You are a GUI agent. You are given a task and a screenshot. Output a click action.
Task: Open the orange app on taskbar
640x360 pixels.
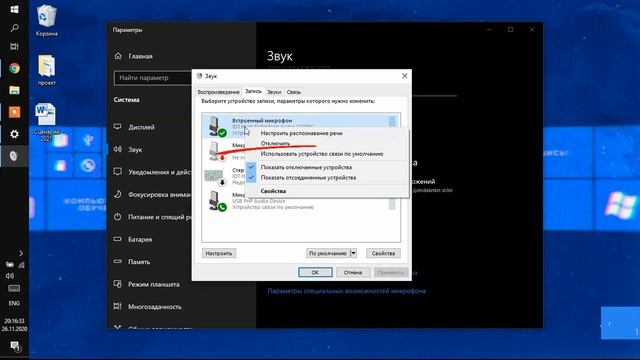(x=14, y=112)
